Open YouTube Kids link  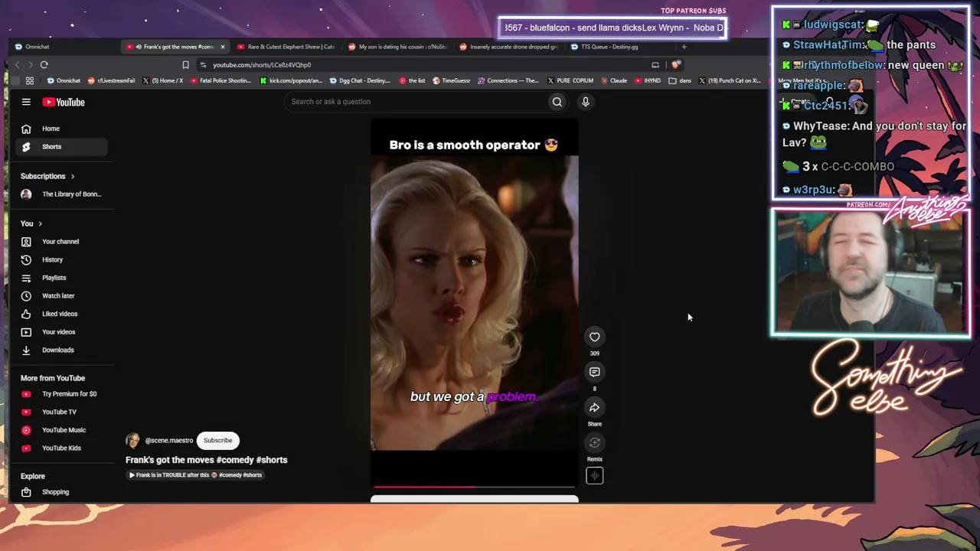click(x=61, y=448)
